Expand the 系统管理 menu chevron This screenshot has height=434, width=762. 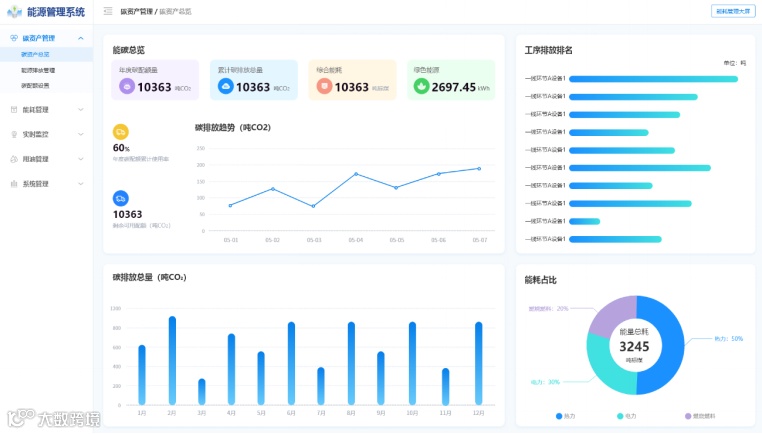pos(81,184)
